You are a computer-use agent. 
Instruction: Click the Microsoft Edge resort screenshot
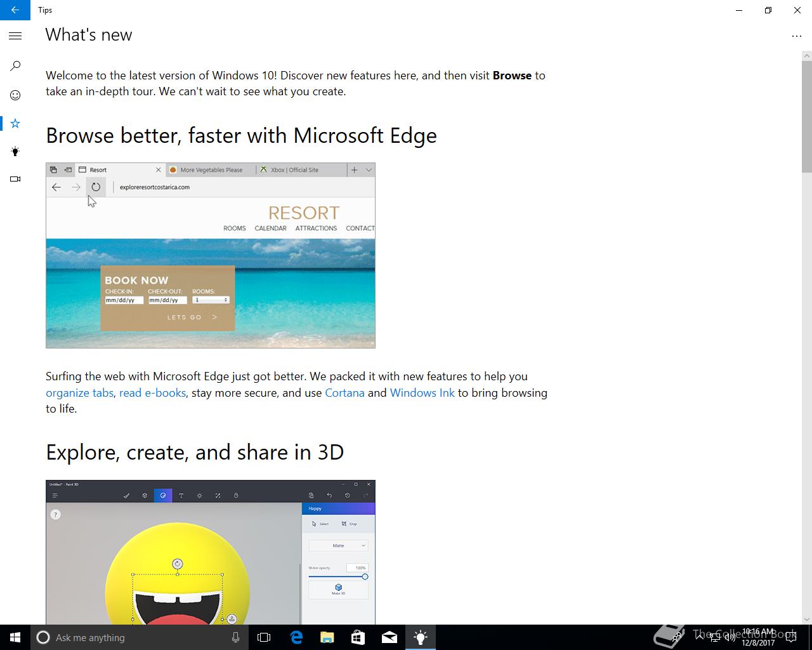coord(211,255)
